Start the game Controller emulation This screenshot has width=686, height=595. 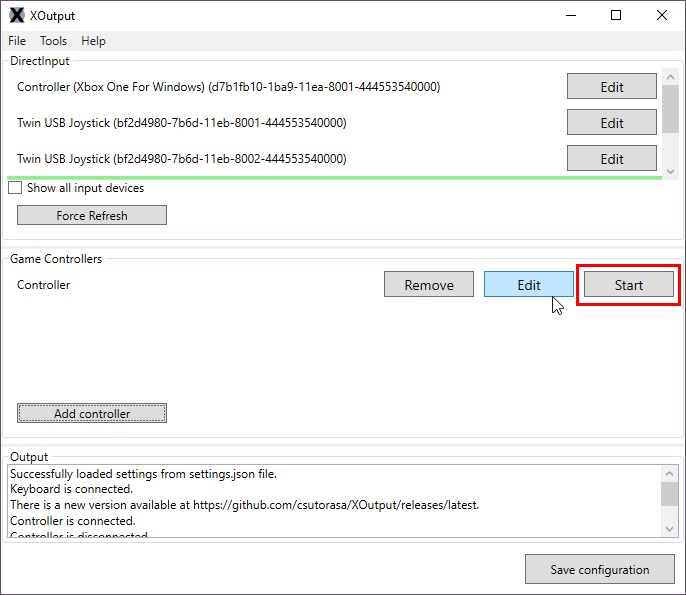[629, 284]
